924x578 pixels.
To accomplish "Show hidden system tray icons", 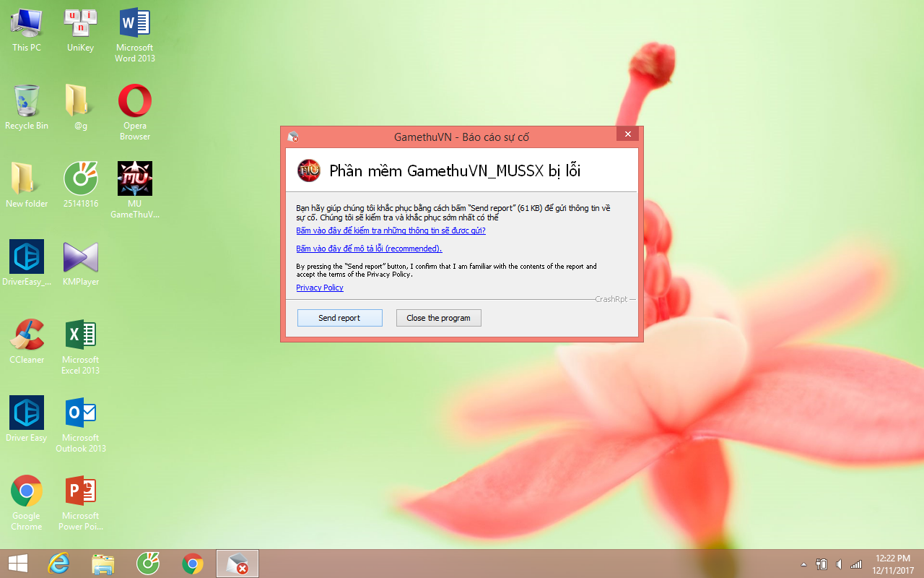I will pos(803,564).
